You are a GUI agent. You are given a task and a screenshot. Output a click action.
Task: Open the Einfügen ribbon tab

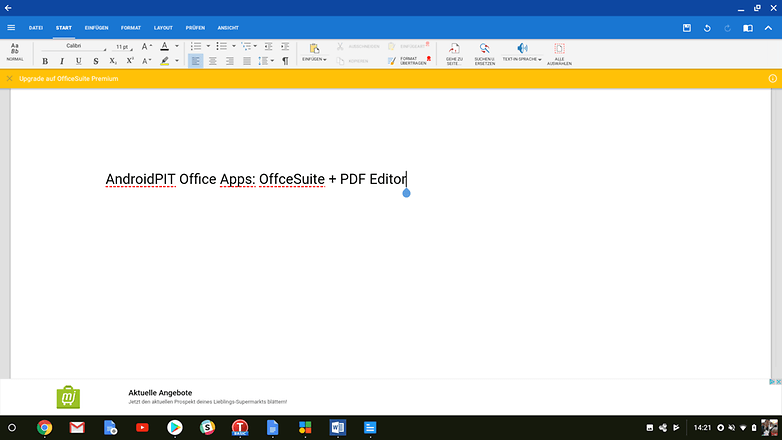(x=96, y=28)
